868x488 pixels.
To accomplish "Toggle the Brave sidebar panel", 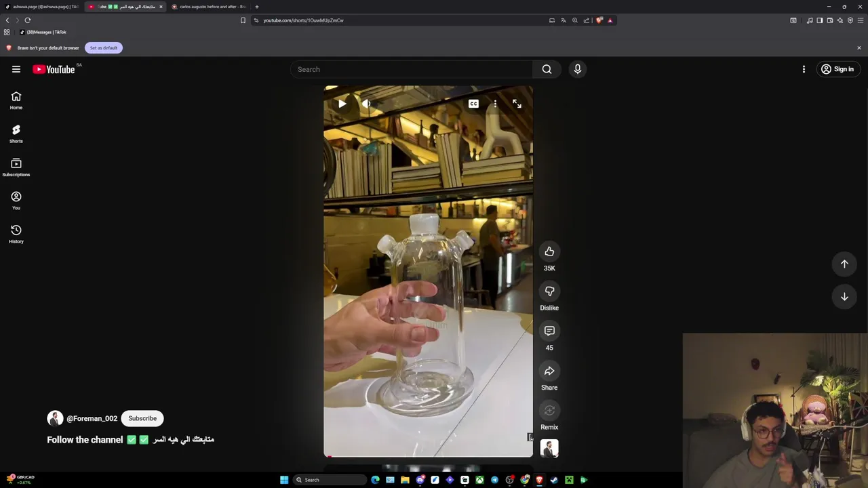I will pos(819,20).
